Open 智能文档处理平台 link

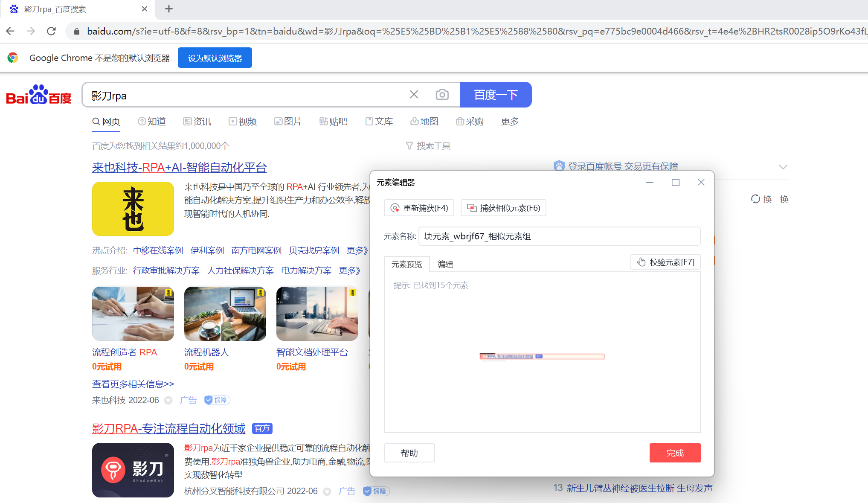point(312,352)
